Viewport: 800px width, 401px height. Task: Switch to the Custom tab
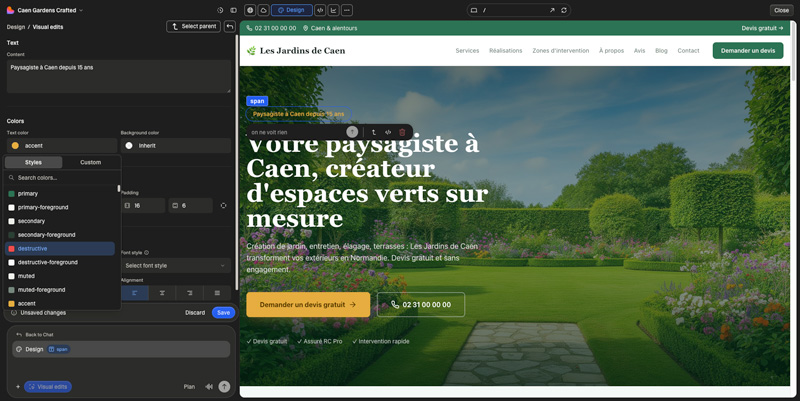pyautogui.click(x=90, y=162)
